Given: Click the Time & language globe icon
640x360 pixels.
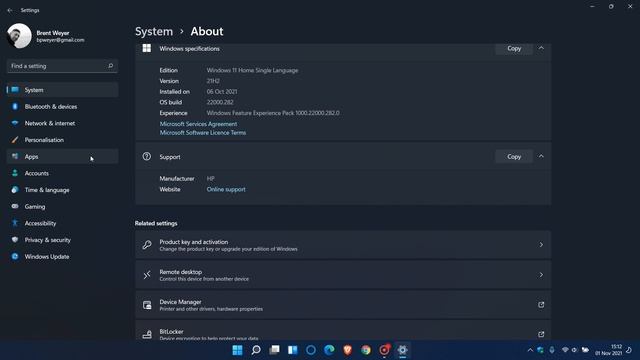Looking at the screenshot, I should 15,190.
